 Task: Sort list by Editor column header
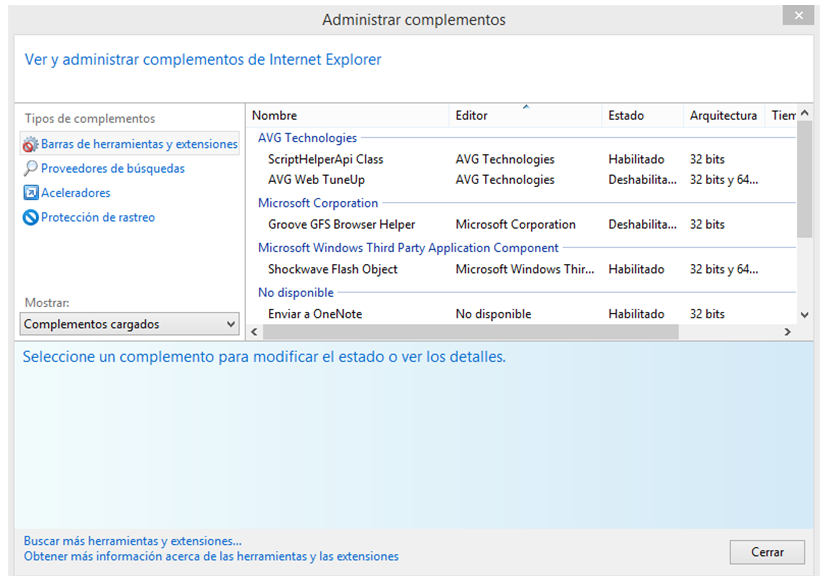tap(472, 116)
